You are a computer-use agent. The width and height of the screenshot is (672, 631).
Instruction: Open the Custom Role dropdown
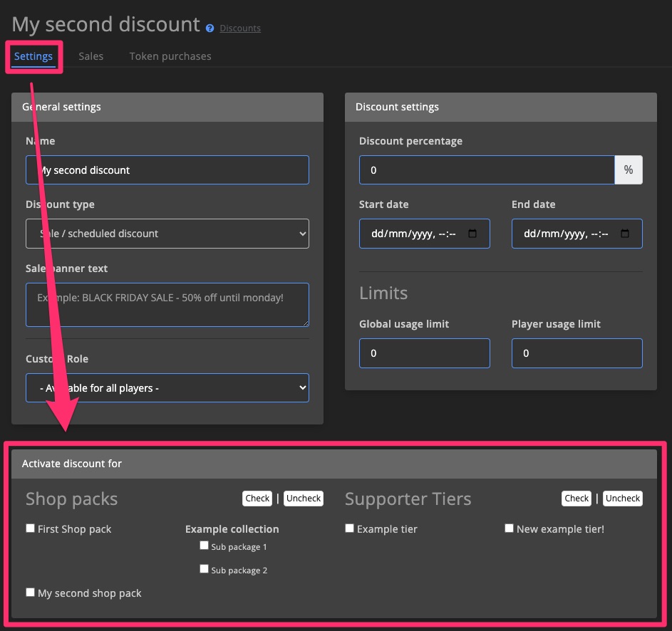(167, 387)
